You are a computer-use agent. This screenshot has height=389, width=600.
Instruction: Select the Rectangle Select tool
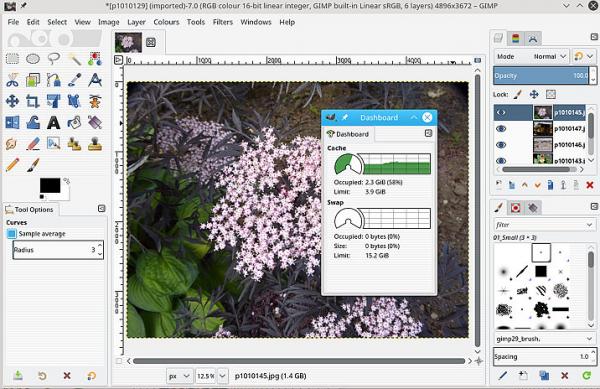coord(13,59)
